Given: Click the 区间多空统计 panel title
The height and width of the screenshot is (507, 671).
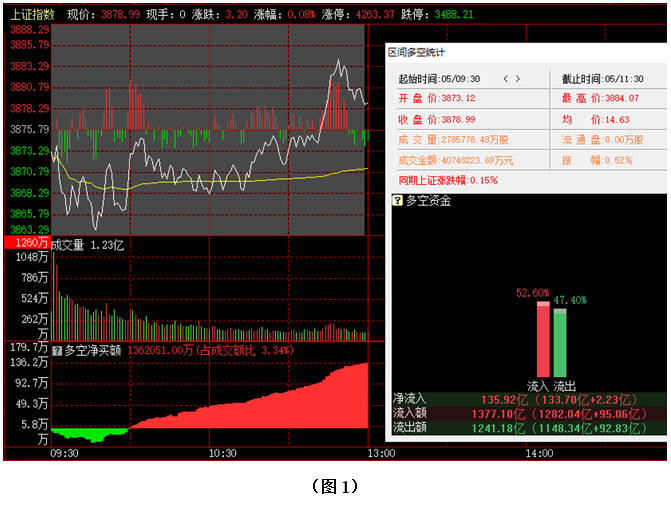Looking at the screenshot, I should [416, 51].
